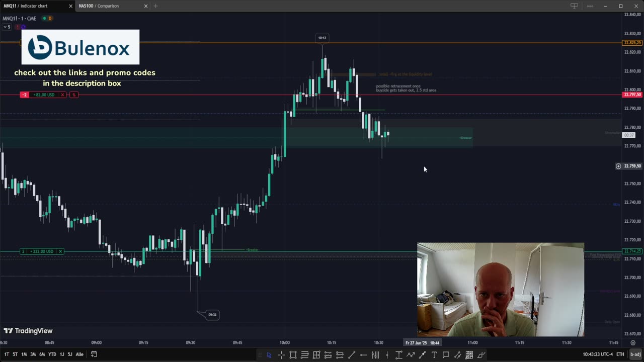
Task: Set range to 1M
Action: pos(24,354)
